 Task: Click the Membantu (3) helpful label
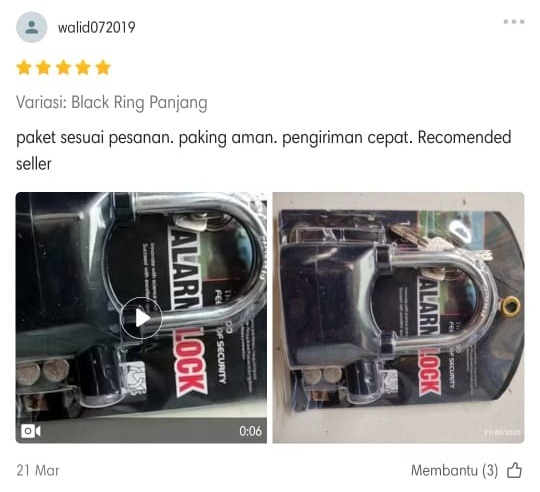[x=454, y=470]
